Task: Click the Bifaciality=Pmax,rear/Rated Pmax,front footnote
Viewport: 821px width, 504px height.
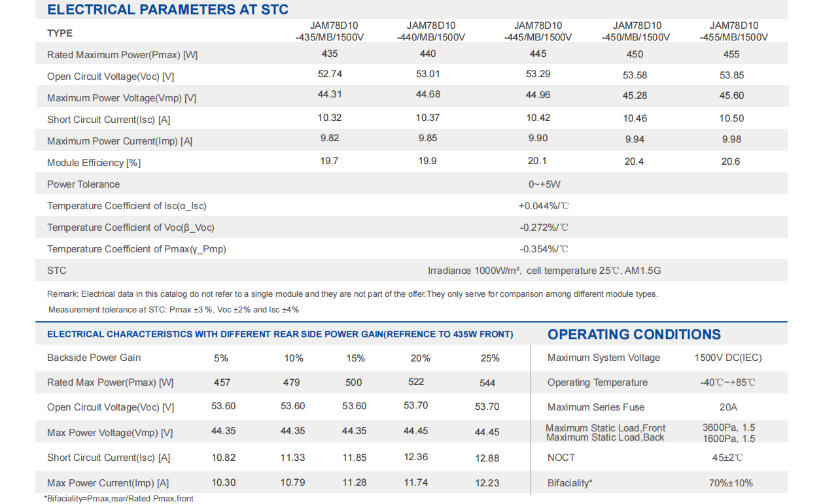Action: click(x=118, y=499)
